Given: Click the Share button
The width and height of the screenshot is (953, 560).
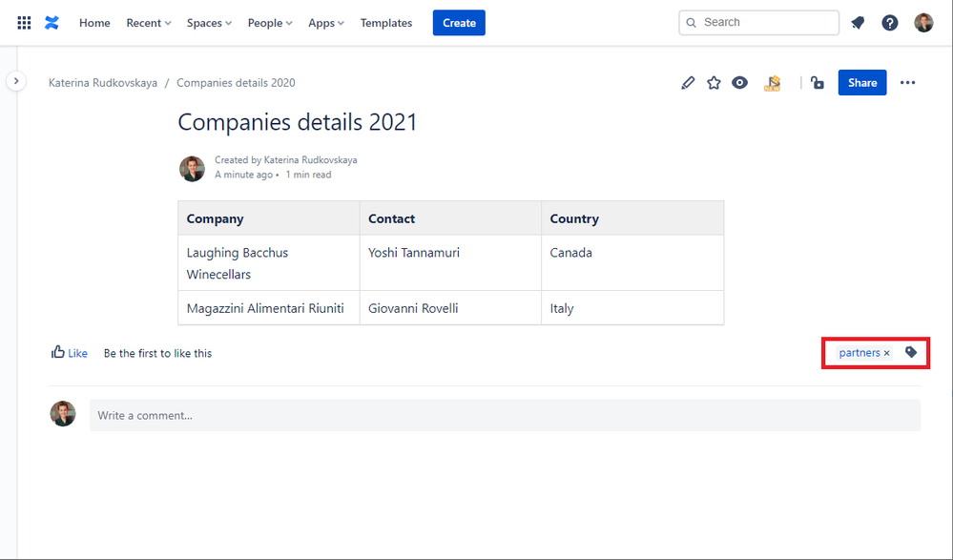Looking at the screenshot, I should pos(862,83).
